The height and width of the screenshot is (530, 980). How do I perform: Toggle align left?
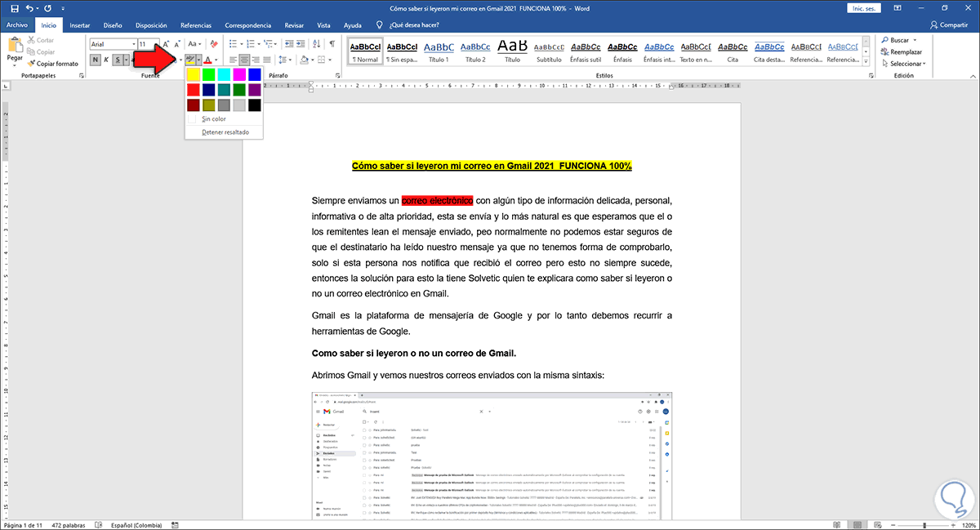(x=233, y=60)
